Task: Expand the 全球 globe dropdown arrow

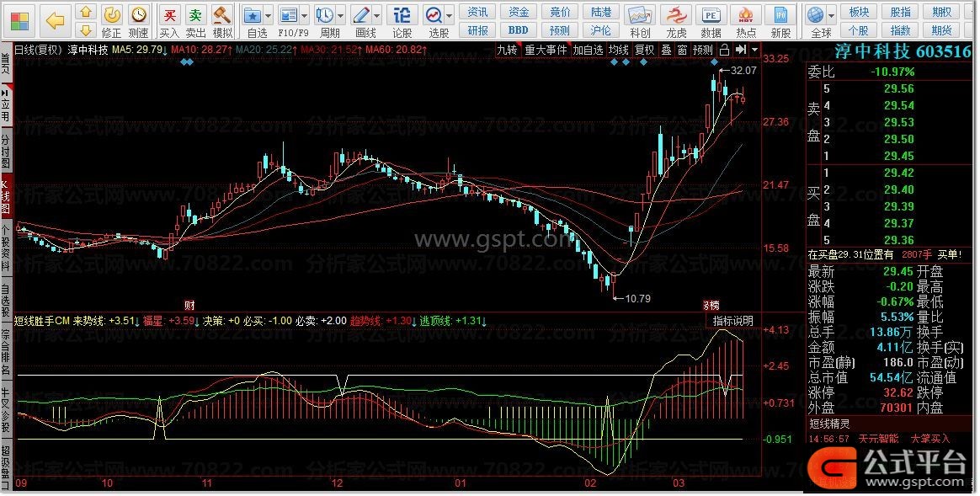Action: tap(831, 15)
